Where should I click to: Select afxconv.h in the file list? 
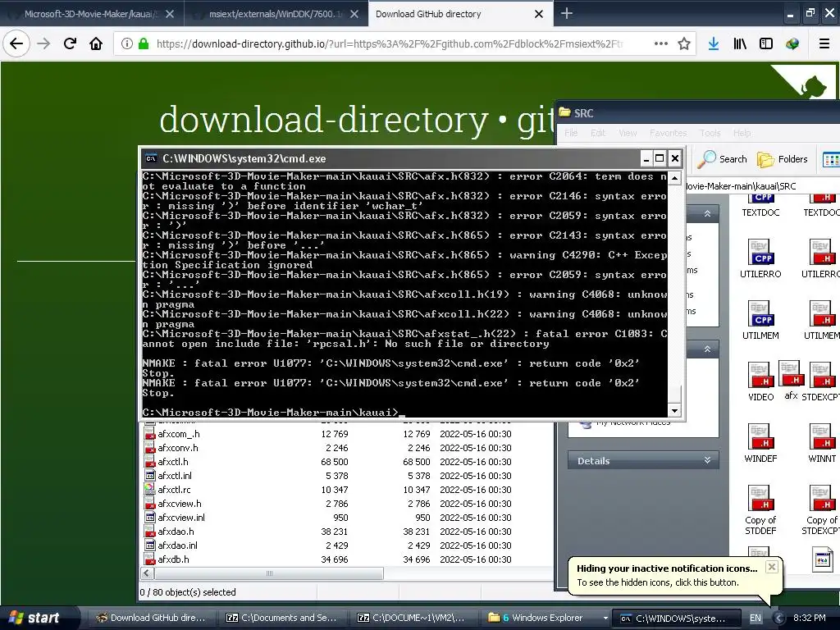click(178, 448)
